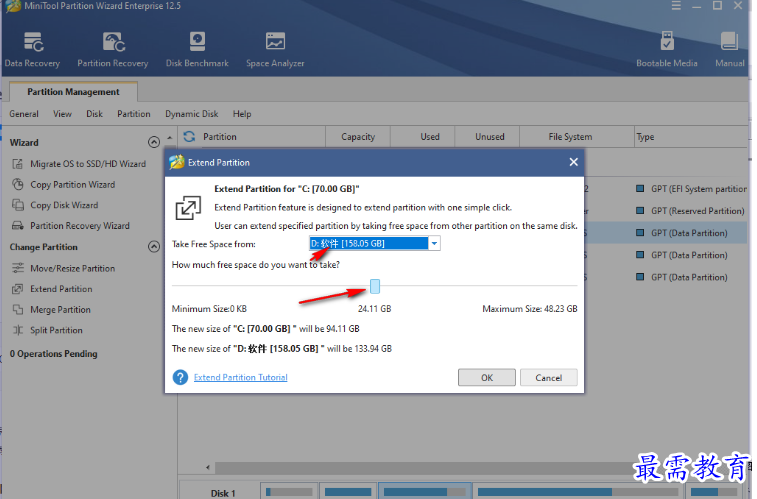Click the Extend Partition icon in the sidebar
757x499 pixels.
click(x=17, y=289)
